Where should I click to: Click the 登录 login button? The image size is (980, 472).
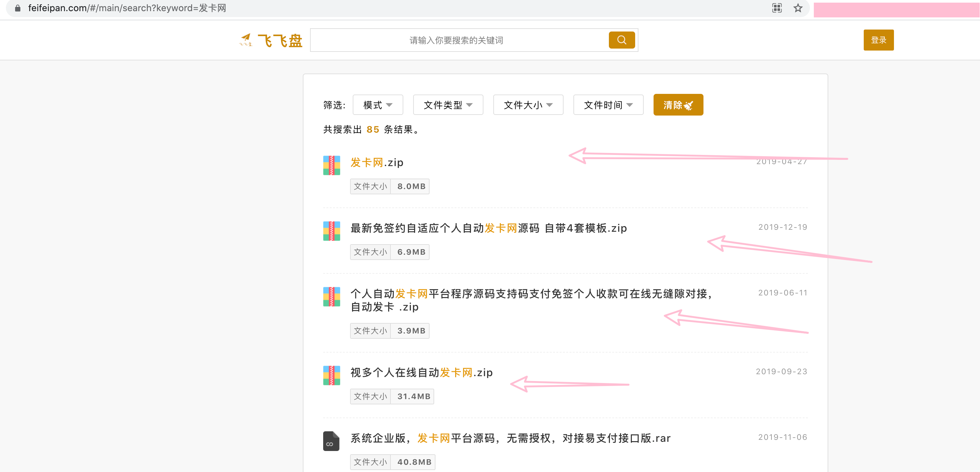(879, 40)
